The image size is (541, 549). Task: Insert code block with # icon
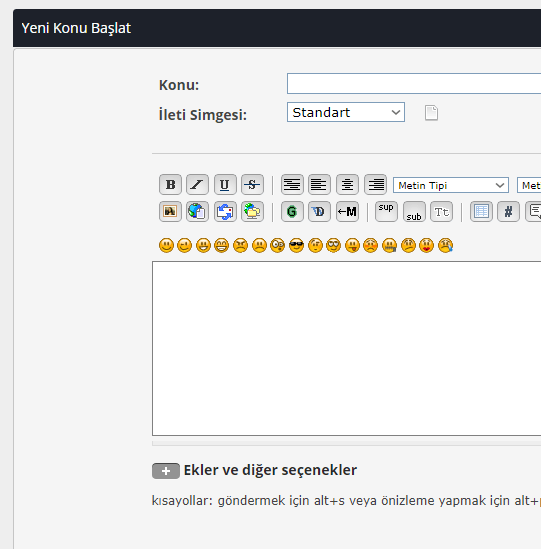tap(508, 211)
